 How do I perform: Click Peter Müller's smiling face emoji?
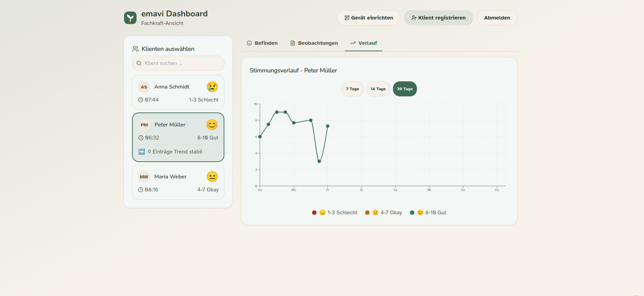click(212, 125)
